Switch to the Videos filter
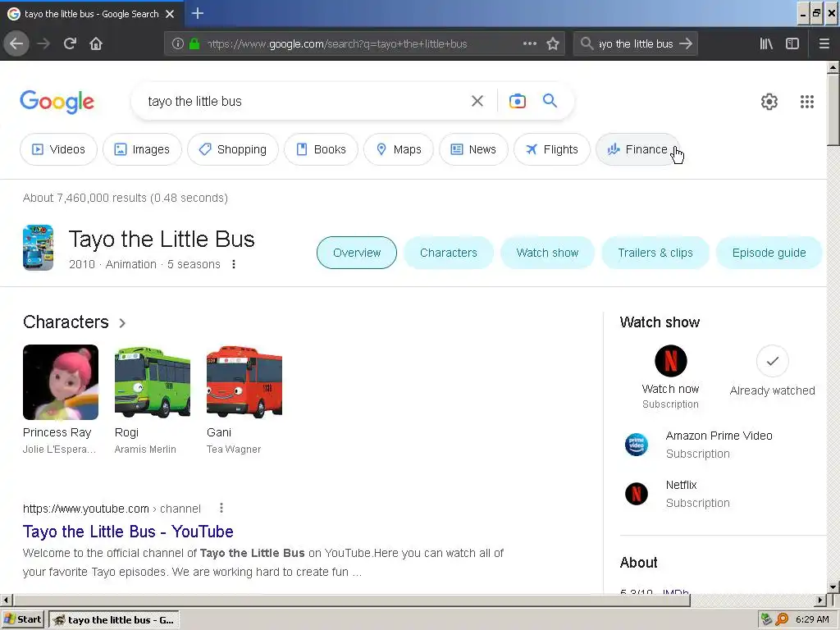Image resolution: width=840 pixels, height=630 pixels. pos(58,149)
